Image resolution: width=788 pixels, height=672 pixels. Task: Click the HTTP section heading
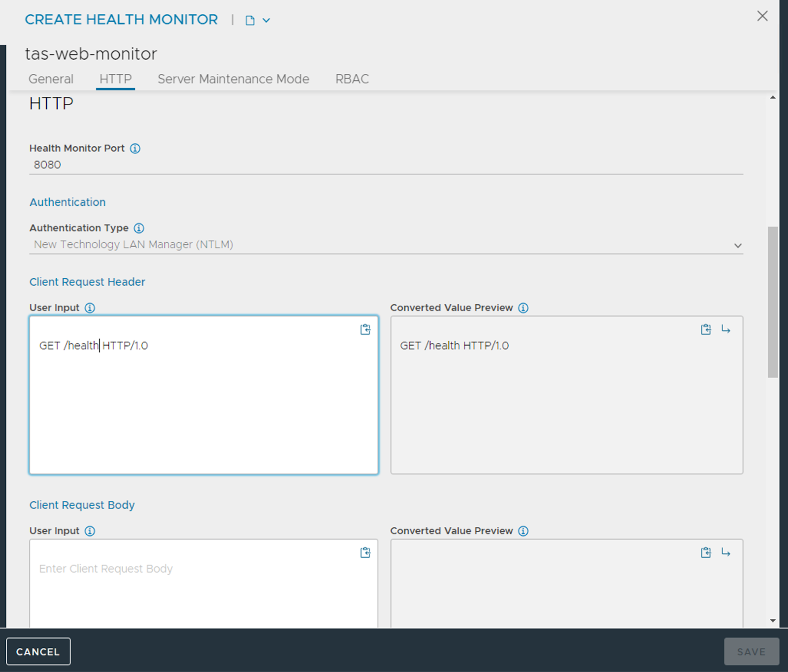[51, 103]
